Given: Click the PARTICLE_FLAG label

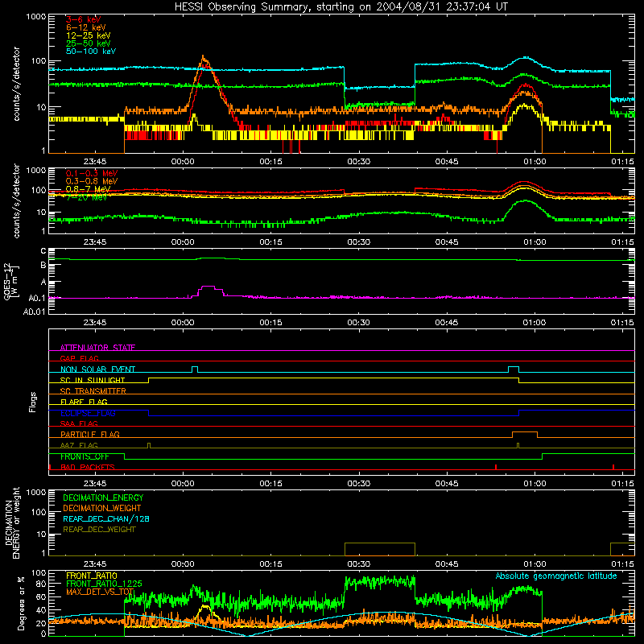Looking at the screenshot, I should (90, 434).
